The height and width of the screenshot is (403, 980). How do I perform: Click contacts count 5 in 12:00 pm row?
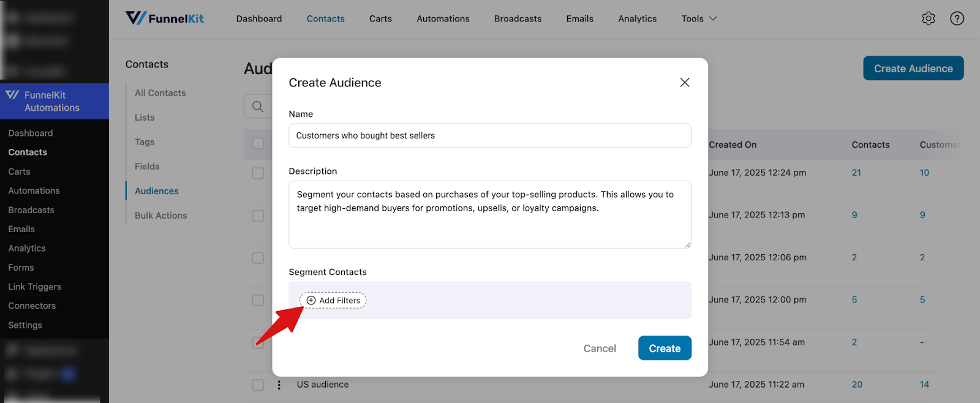pyautogui.click(x=854, y=299)
